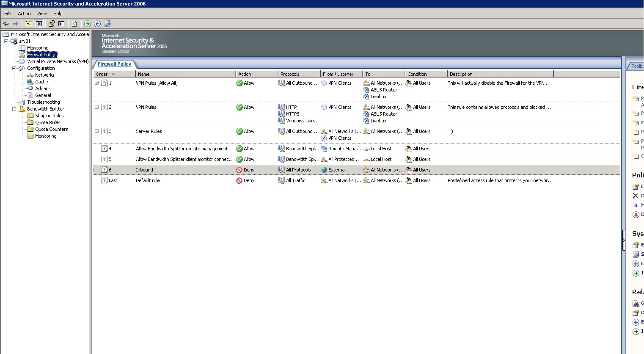Image resolution: width=644 pixels, height=354 pixels.
Task: Collapse the VPN Rules [Allow All] rule row
Action: pyautogui.click(x=97, y=83)
